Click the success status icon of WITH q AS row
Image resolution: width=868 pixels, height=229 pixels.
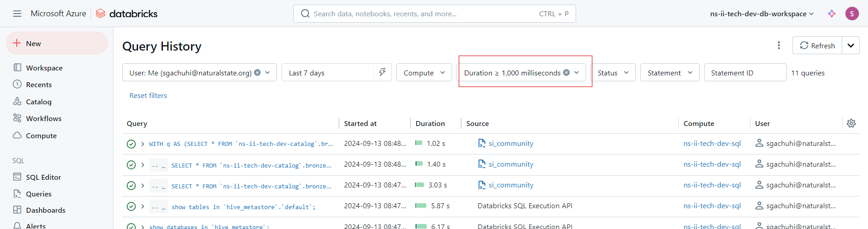(131, 144)
